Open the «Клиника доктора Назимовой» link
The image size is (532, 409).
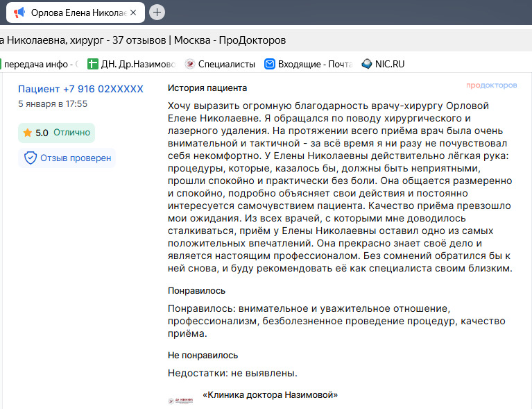coord(270,395)
